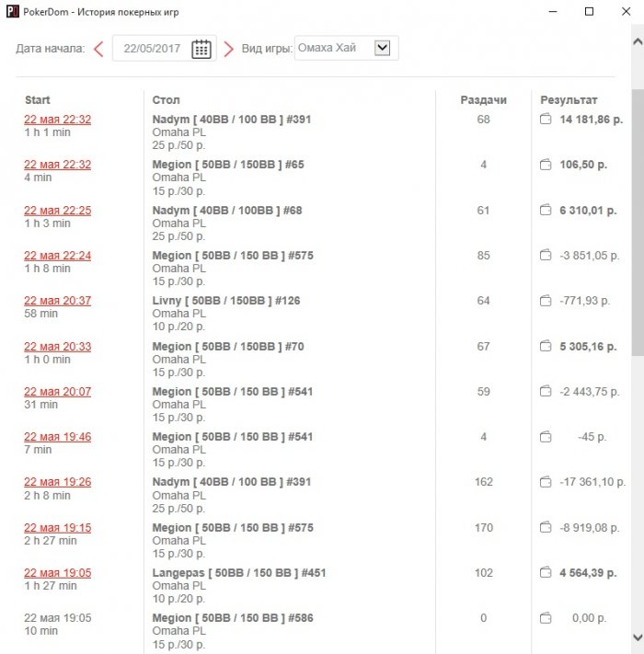Viewport: 644px width, 654px height.
Task: Click wallet icon beside 106,50 р.
Action: click(x=546, y=165)
